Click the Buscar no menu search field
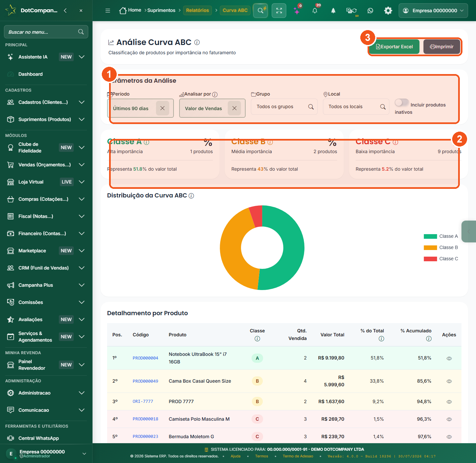 point(46,32)
